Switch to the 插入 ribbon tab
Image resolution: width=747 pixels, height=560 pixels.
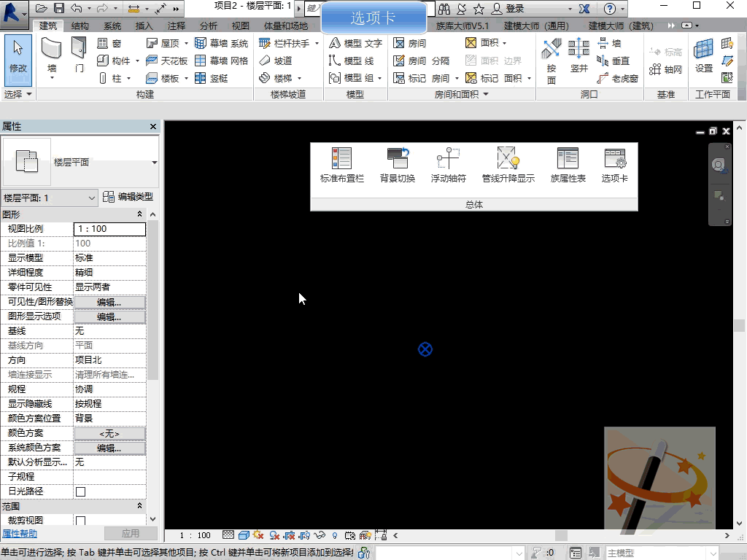(144, 26)
